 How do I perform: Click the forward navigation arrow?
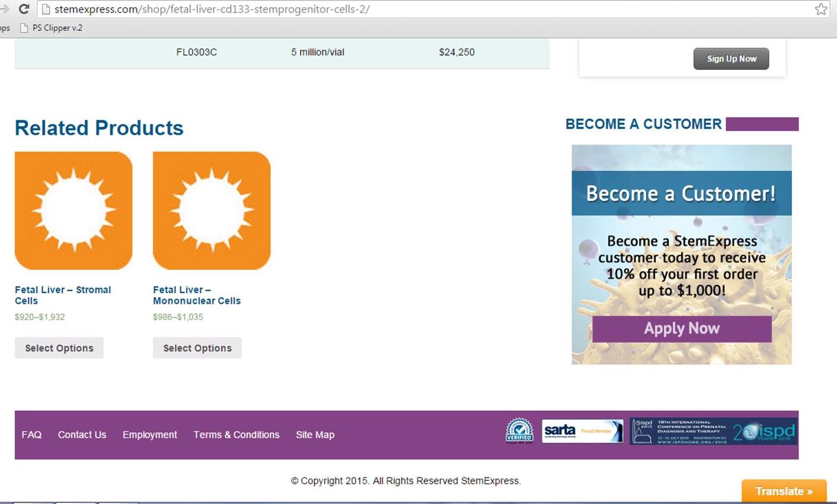[x=4, y=9]
